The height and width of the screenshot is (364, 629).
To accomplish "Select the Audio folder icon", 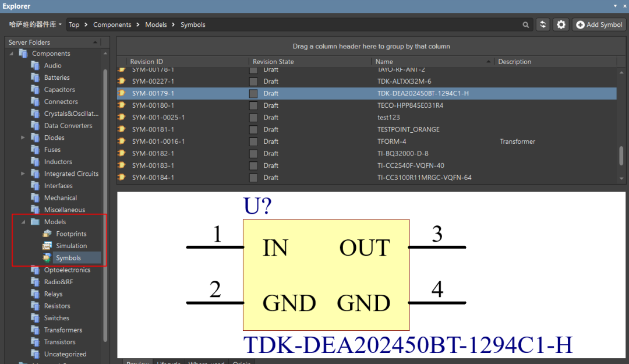I will 36,65.
